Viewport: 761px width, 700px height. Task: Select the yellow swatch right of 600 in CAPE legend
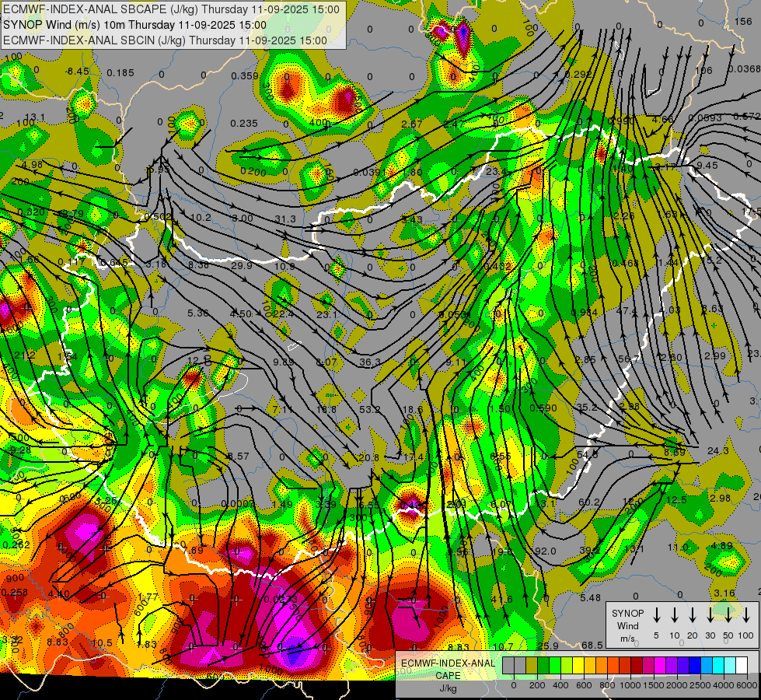coord(590,666)
